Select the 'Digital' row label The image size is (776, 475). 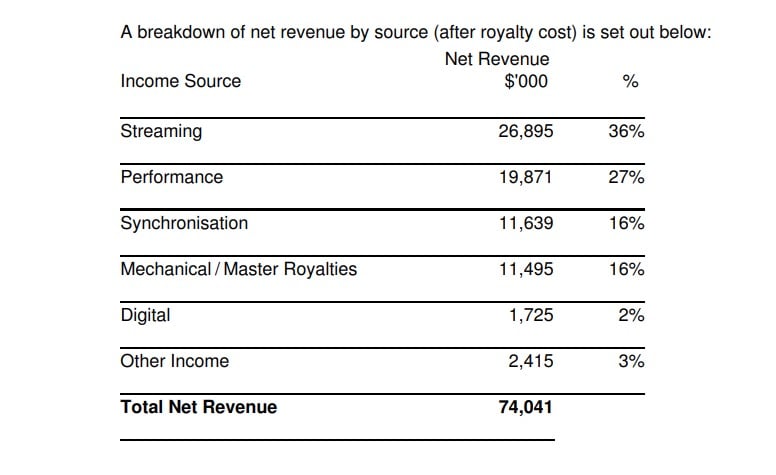click(x=145, y=315)
